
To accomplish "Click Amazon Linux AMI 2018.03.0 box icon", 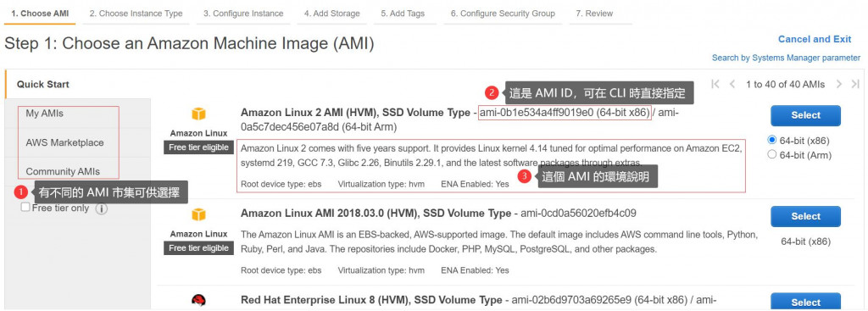I will coord(198,214).
